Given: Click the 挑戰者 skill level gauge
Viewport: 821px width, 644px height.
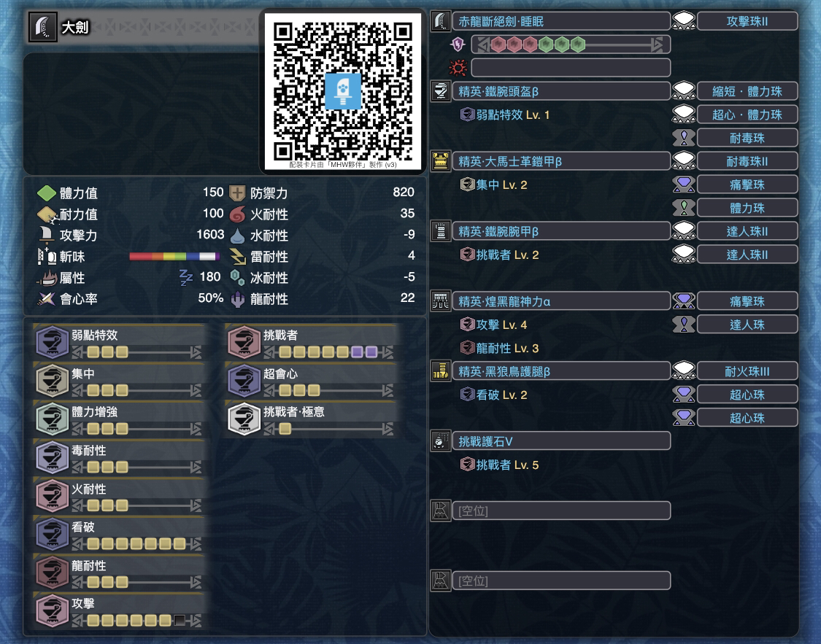Looking at the screenshot, I should pyautogui.click(x=329, y=352).
